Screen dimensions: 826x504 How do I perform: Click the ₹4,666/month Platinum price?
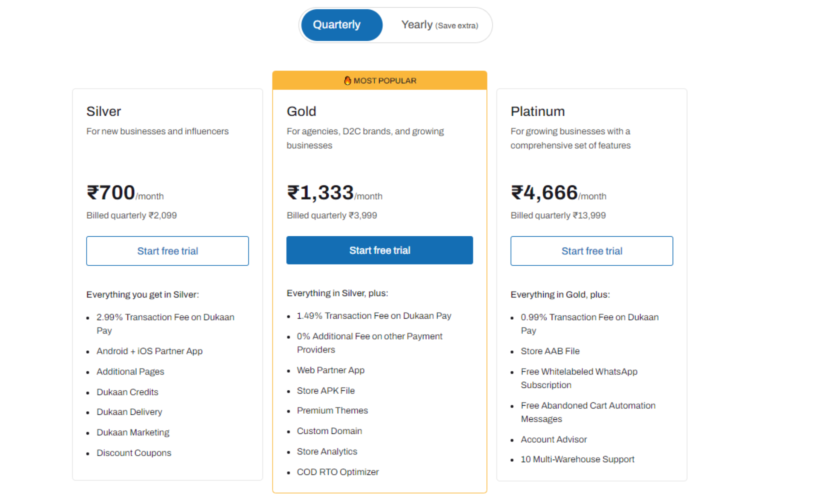coord(558,193)
